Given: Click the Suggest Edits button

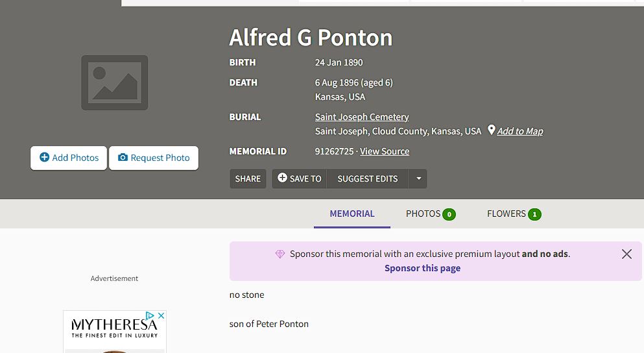Looking at the screenshot, I should pyautogui.click(x=367, y=178).
